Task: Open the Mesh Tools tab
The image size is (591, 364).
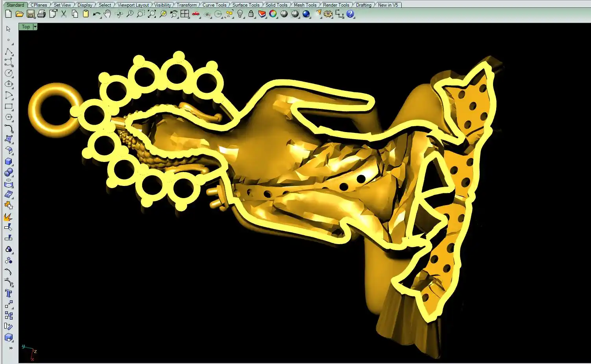Action: [x=305, y=5]
